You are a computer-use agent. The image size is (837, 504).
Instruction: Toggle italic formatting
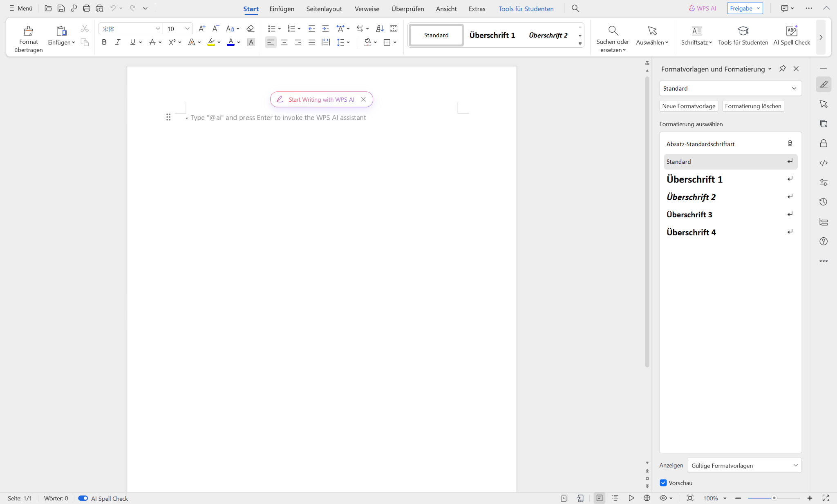[118, 42]
